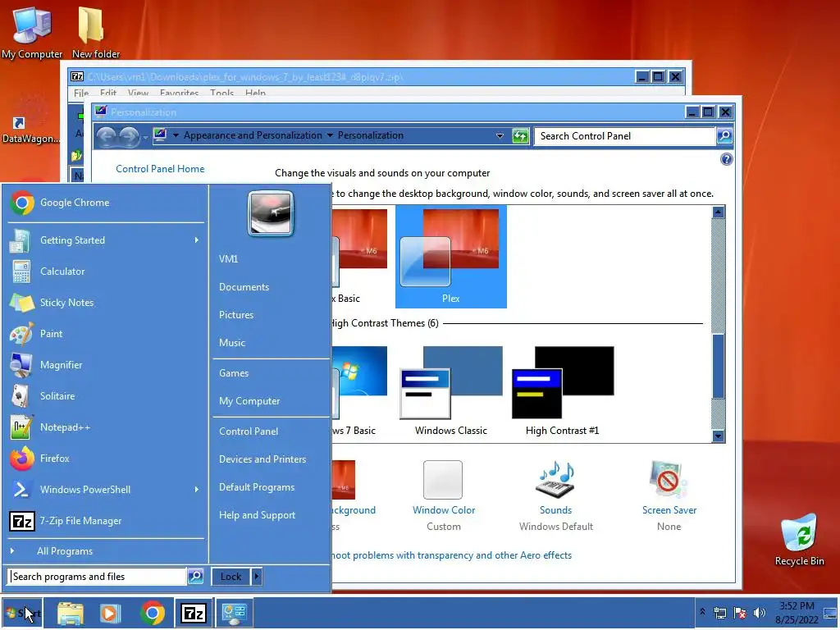840x630 pixels.
Task: Open the Action Center flag tray icon
Action: click(740, 613)
